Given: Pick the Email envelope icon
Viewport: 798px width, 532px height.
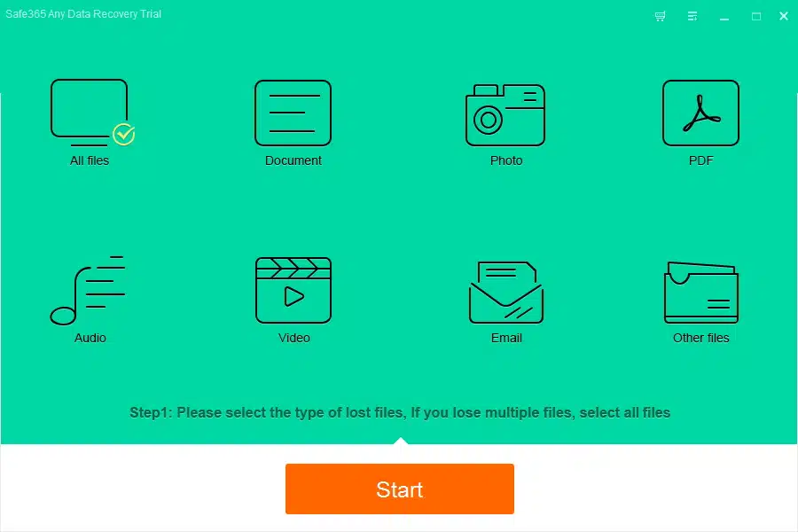Looking at the screenshot, I should tap(506, 293).
